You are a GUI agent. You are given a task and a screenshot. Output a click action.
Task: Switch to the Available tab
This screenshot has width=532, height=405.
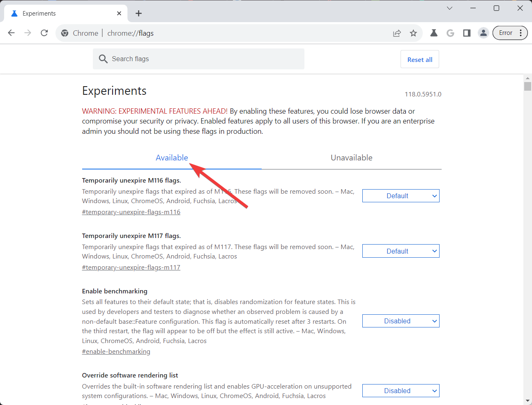click(x=172, y=158)
